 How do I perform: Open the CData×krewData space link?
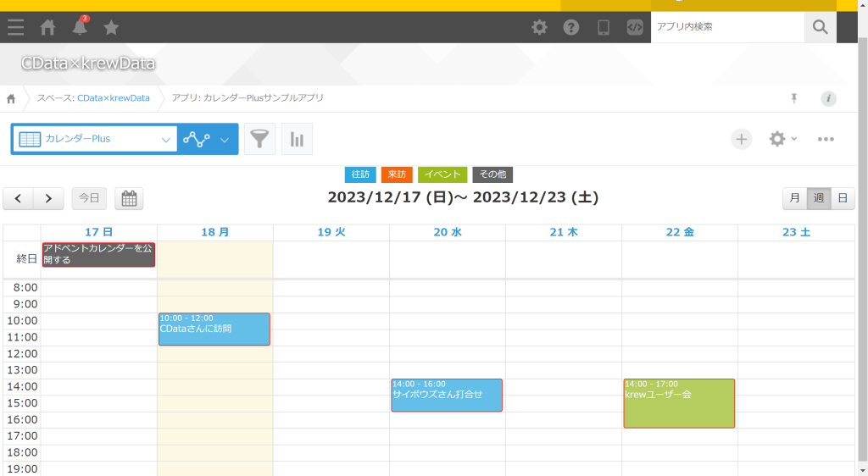[113, 98]
